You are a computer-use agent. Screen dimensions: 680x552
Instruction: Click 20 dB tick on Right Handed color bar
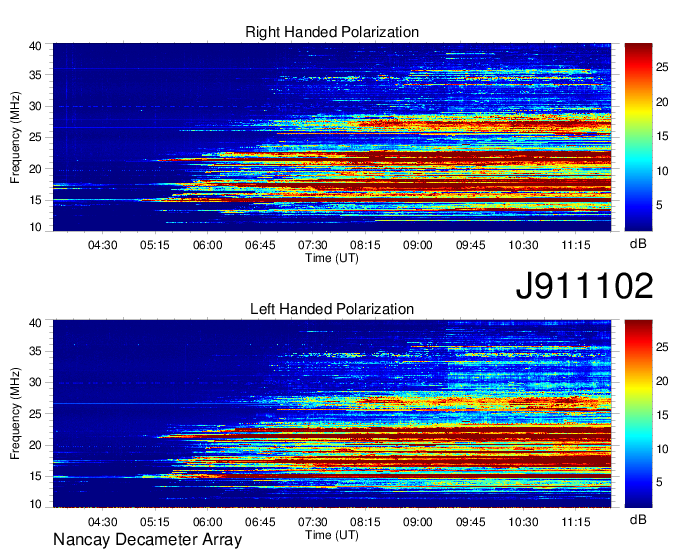click(662, 102)
